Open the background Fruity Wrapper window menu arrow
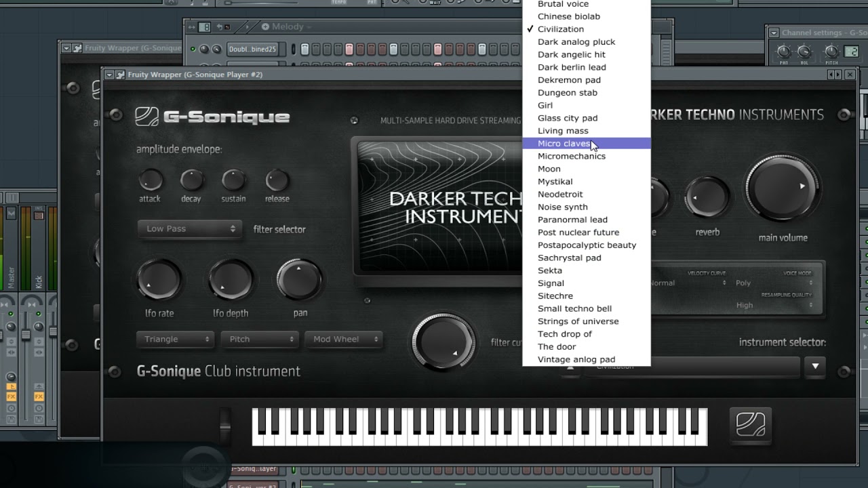 pyautogui.click(x=66, y=48)
